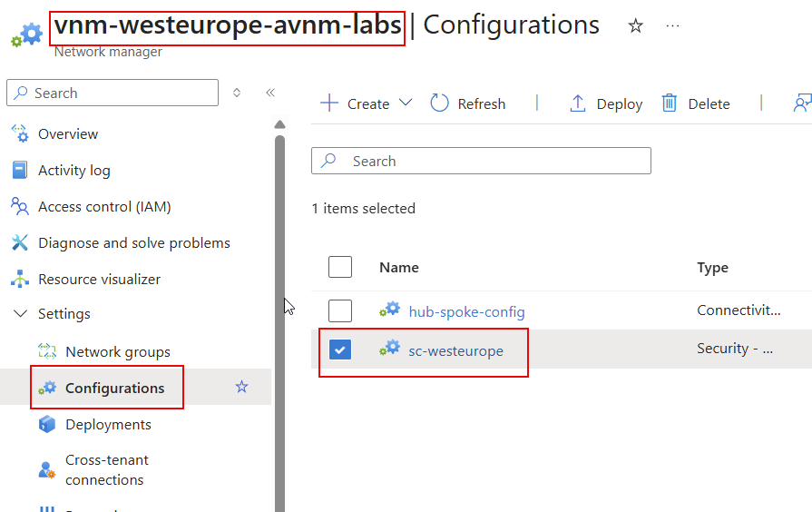Collapse the Settings section in sidebar
812x512 pixels.
(x=20, y=314)
